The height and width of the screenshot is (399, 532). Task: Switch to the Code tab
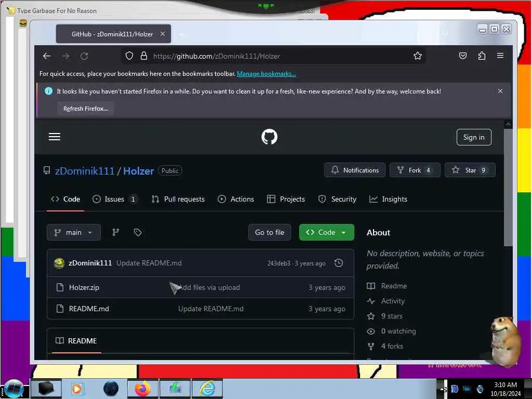[x=65, y=199]
